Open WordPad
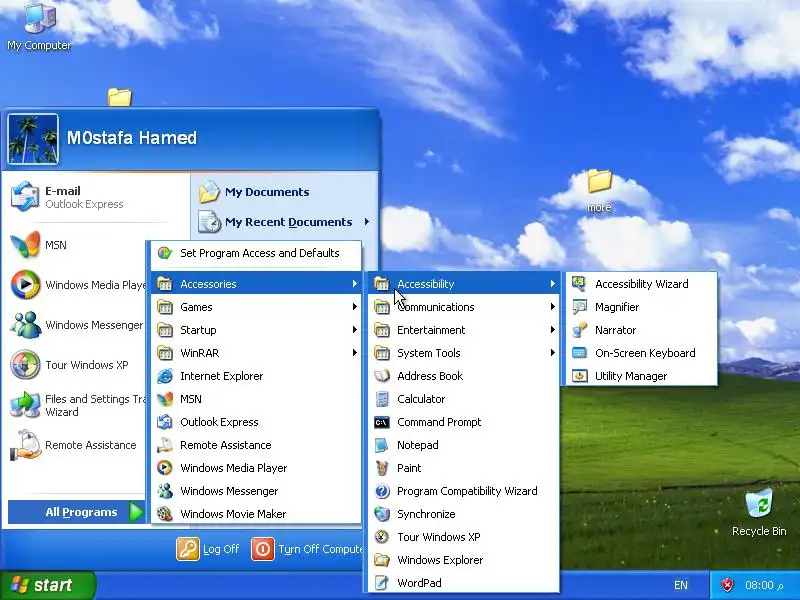Viewport: 800px width, 600px height. tap(463, 583)
